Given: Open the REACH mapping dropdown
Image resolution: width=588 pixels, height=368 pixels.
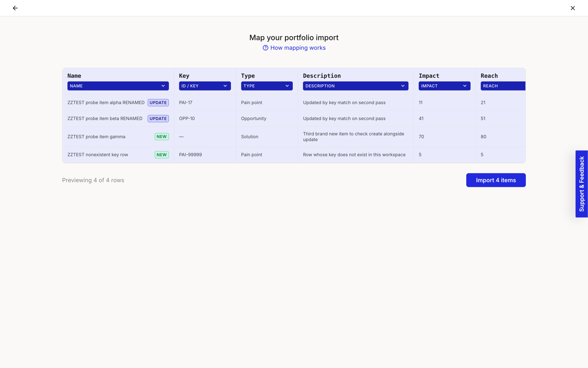Looking at the screenshot, I should point(503,86).
